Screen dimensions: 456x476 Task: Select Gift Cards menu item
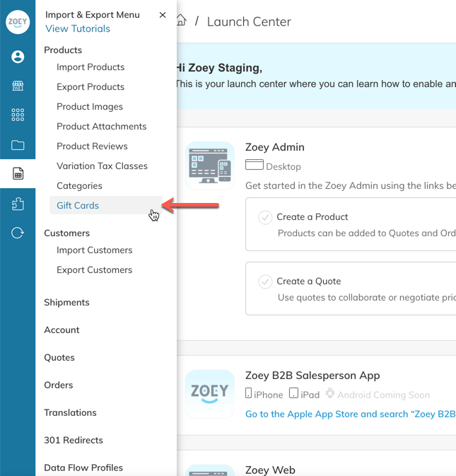pyautogui.click(x=106, y=205)
